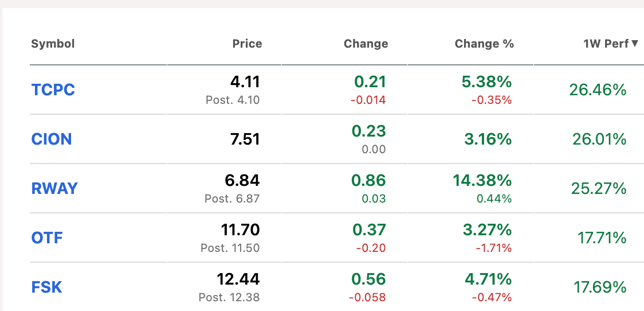Sort by 1W Perf column header
Image resolution: width=644 pixels, height=311 pixels.
pyautogui.click(x=606, y=44)
